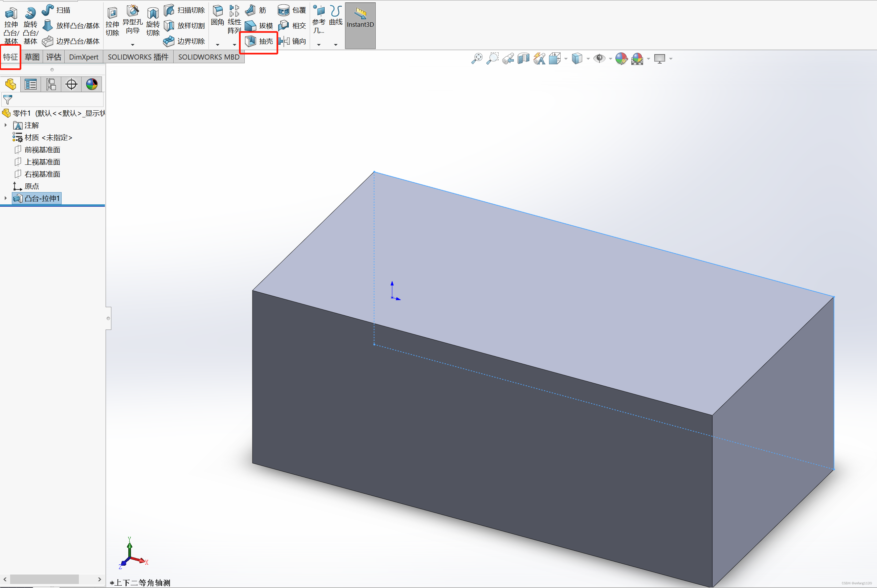Open the ConfigurationManager tab icon
Viewport: 877px width, 588px height.
[51, 84]
